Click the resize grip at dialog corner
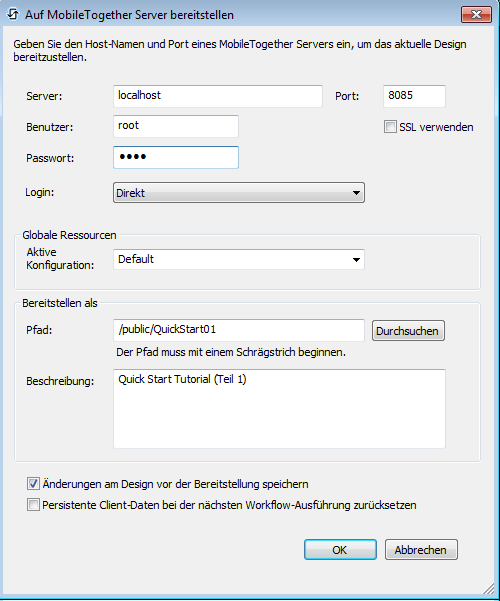 (x=488, y=588)
